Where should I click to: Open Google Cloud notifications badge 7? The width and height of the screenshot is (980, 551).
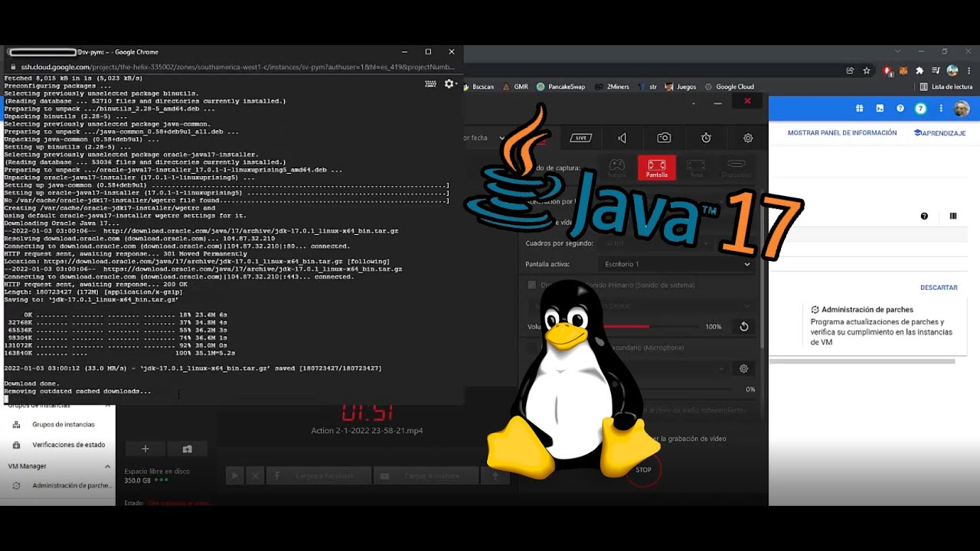tap(921, 109)
